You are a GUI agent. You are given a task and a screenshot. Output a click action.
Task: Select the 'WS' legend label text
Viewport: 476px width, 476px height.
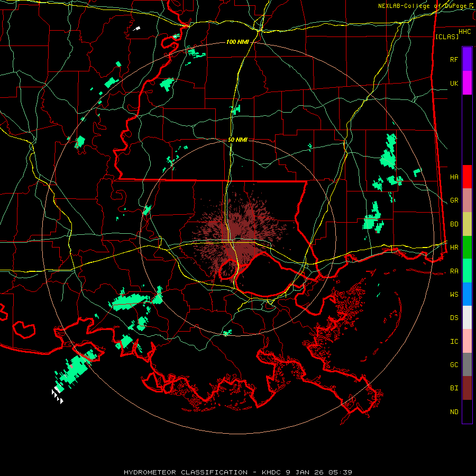click(x=454, y=295)
